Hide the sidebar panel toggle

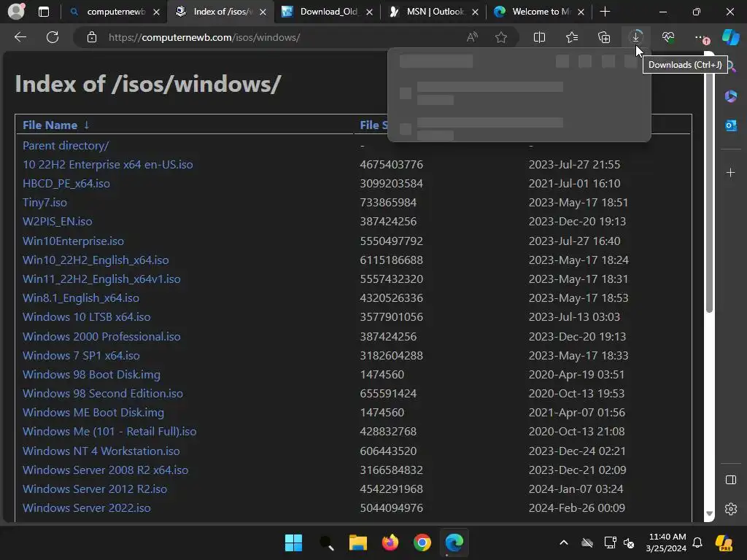(x=730, y=480)
